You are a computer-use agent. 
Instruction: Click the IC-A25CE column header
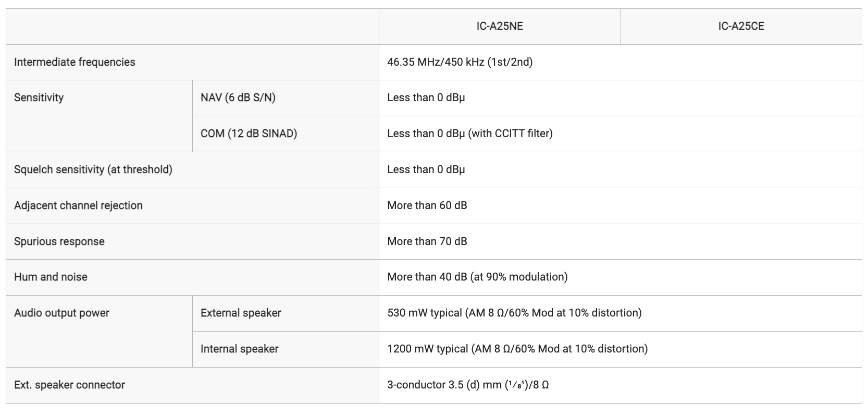pyautogui.click(x=741, y=26)
